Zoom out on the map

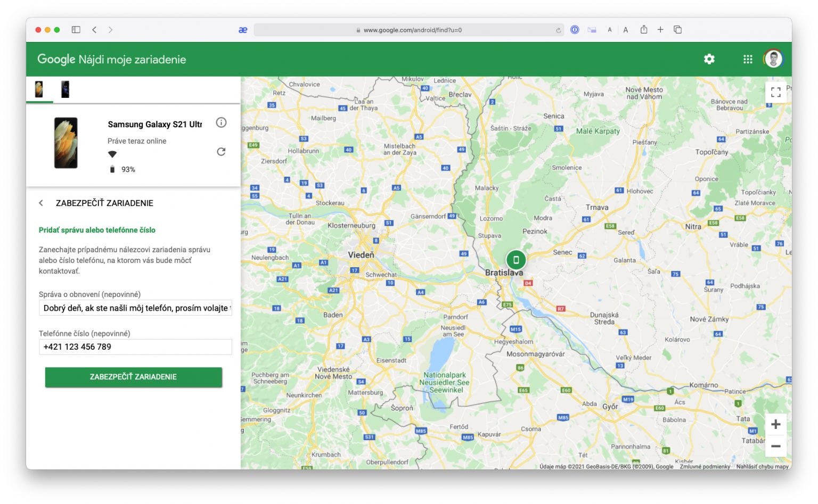[776, 446]
